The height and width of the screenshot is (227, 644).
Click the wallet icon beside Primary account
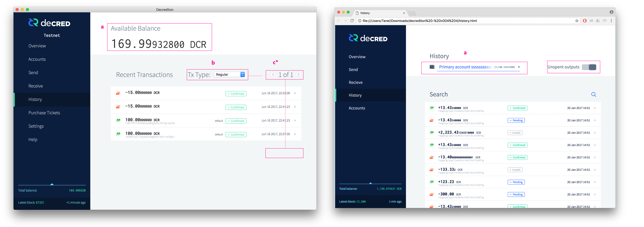click(432, 67)
